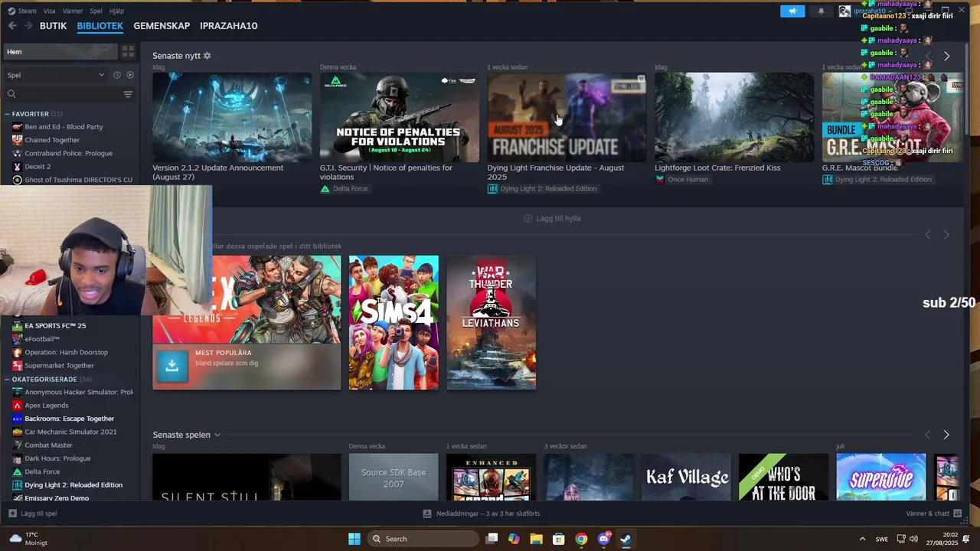Open Steam from the taskbar
Image resolution: width=980 pixels, height=551 pixels.
(626, 539)
